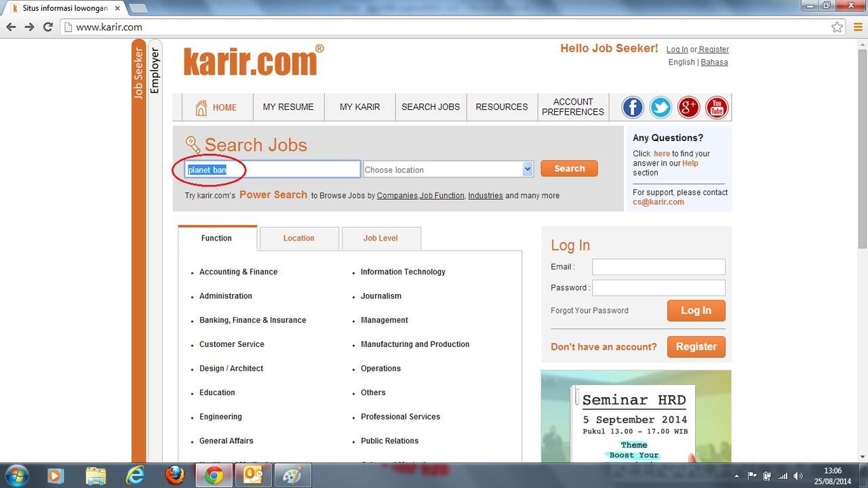Bookmark this page with star icon
The image size is (868, 488).
coord(837,27)
